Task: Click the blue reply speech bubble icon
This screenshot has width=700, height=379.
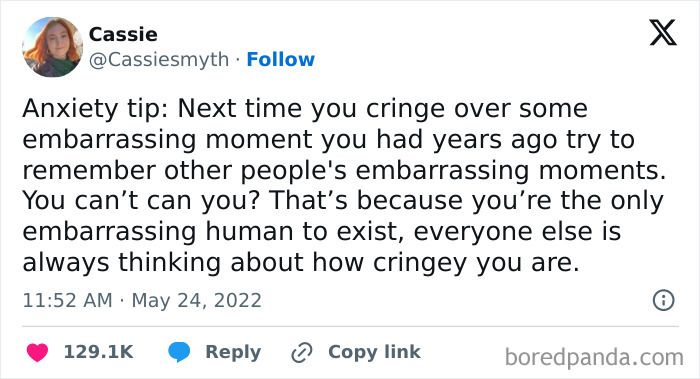Action: pyautogui.click(x=179, y=352)
